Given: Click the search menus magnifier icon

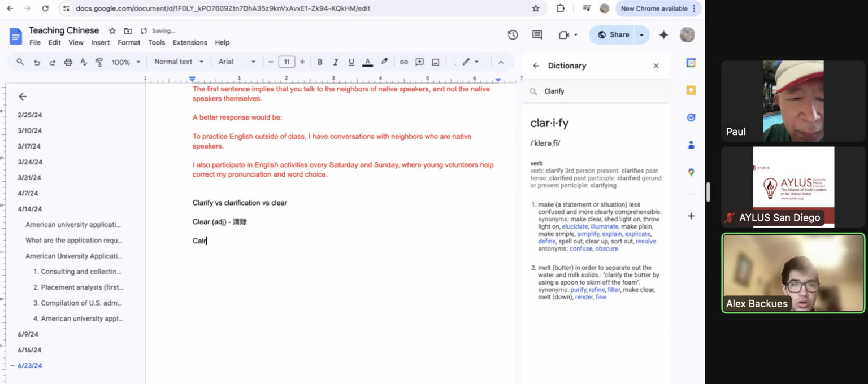Looking at the screenshot, I should pyautogui.click(x=20, y=62).
